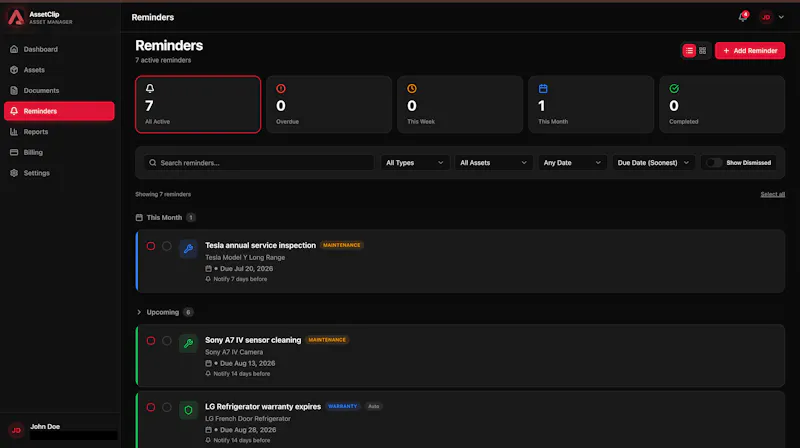
Task: Click the Select all link
Action: [x=772, y=194]
